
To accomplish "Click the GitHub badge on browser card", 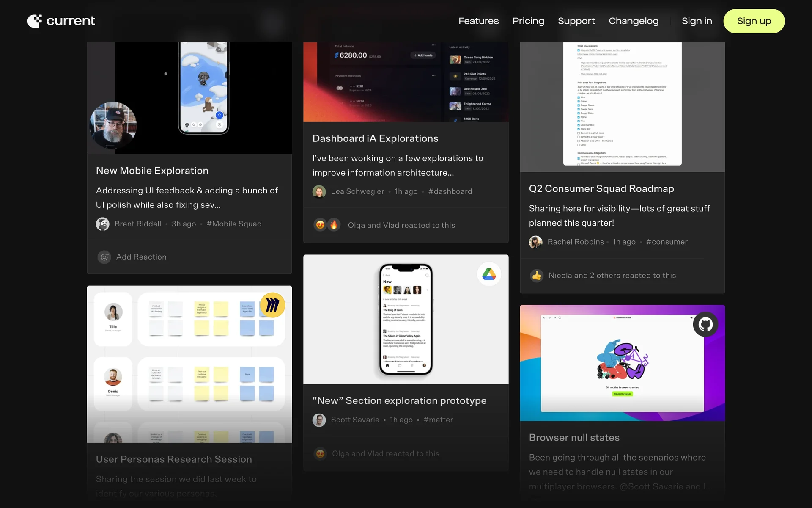I will 705,325.
